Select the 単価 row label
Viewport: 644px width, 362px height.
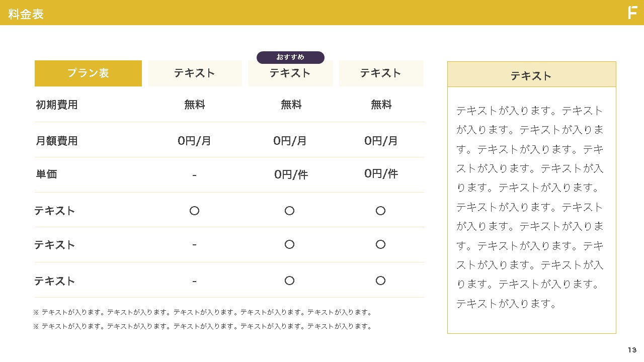tap(46, 174)
